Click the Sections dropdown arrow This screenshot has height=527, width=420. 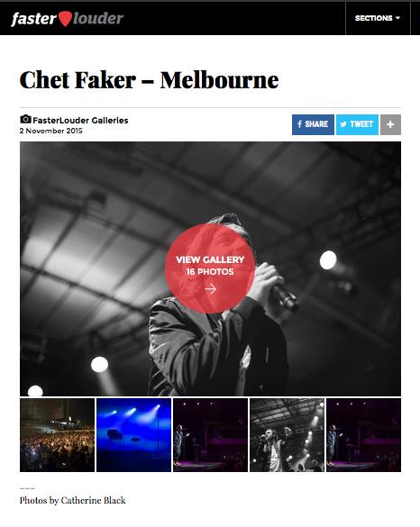(x=397, y=18)
